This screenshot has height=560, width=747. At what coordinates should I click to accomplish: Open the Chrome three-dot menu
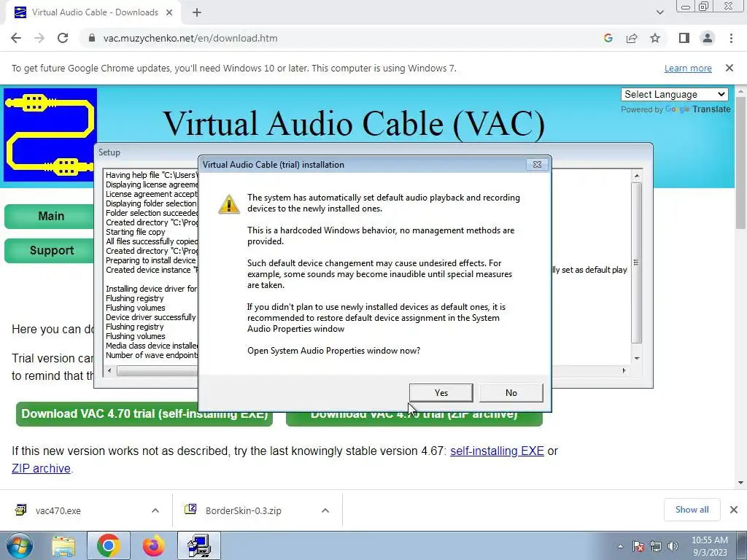(x=731, y=38)
